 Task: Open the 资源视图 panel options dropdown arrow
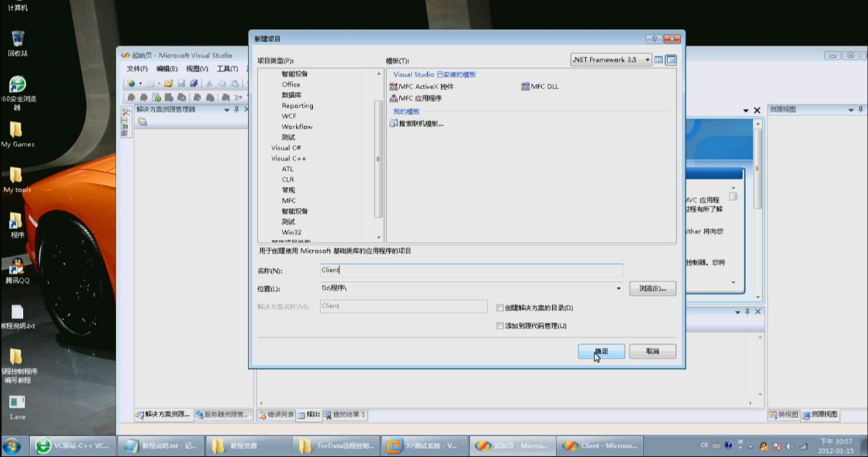[851, 110]
